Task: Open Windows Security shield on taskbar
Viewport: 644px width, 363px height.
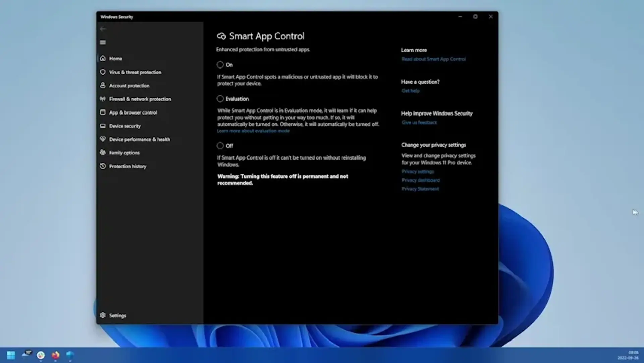Action: point(70,355)
